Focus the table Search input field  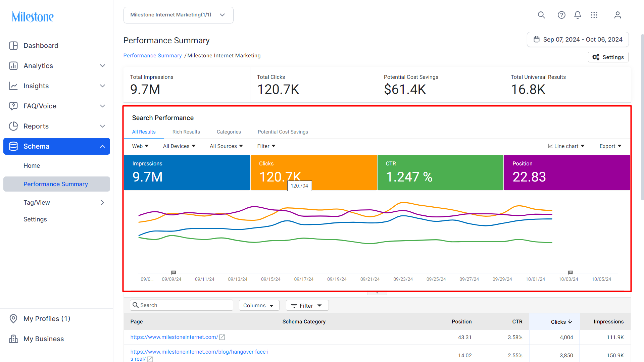(x=182, y=305)
